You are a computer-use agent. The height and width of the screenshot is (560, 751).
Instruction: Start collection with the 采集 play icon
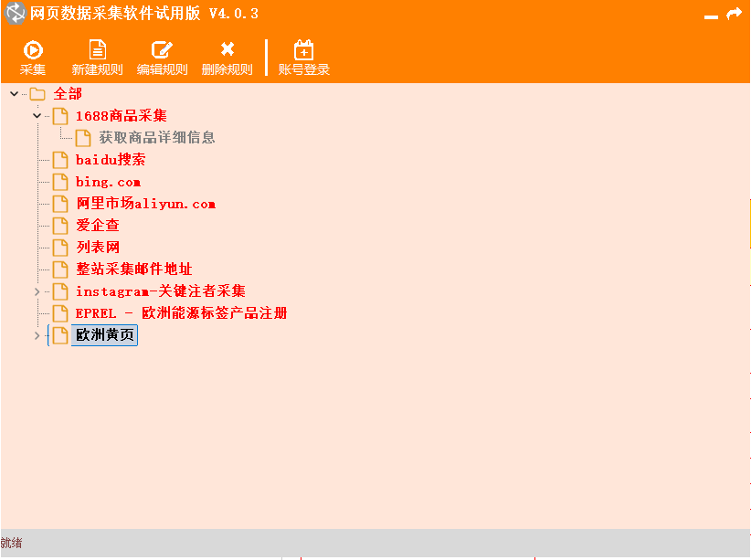point(33,50)
